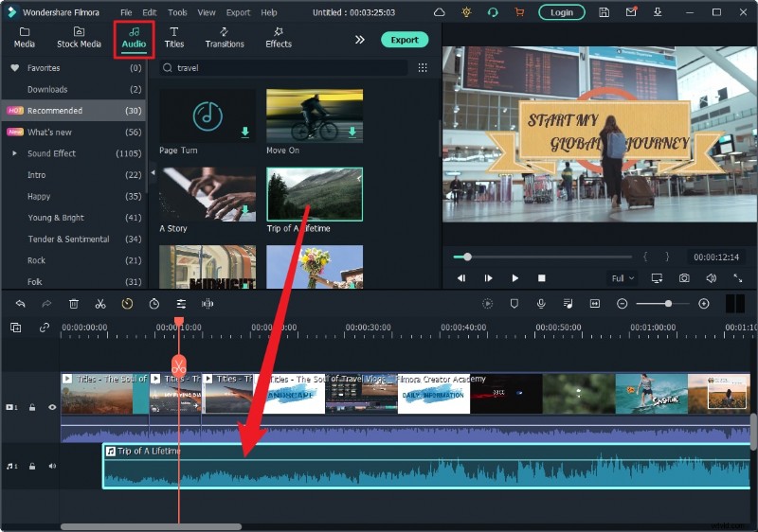Toggle the lock on the video track

pos(32,407)
